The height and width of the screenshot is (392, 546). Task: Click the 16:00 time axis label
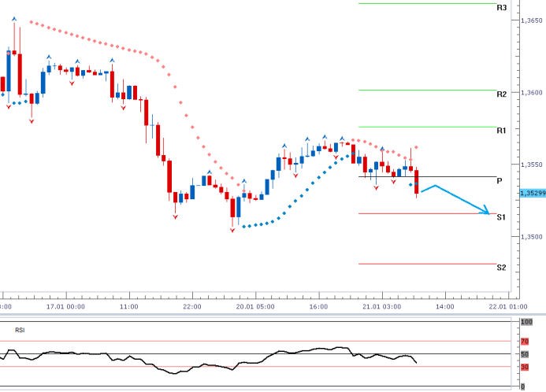pyautogui.click(x=318, y=307)
